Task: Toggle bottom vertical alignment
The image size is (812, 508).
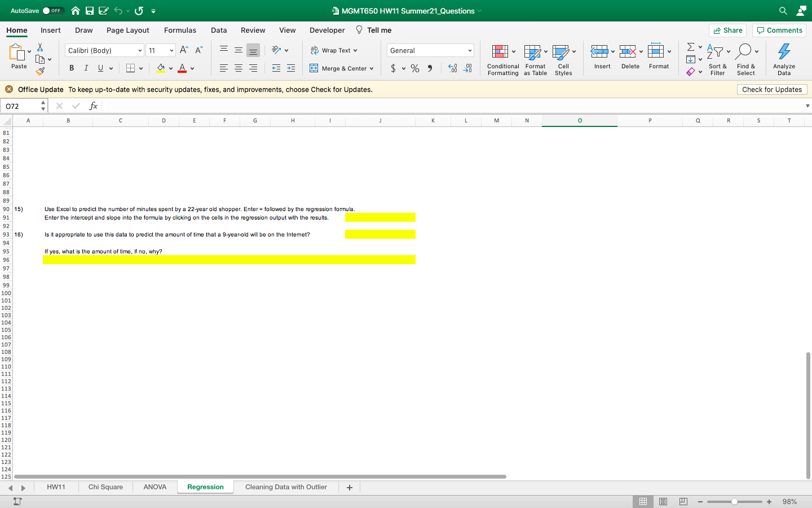Action: click(253, 50)
